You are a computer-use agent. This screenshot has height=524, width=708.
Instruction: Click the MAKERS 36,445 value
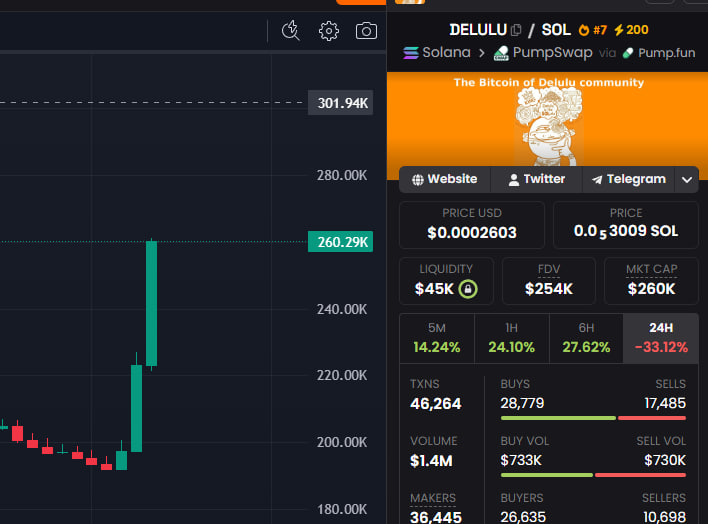point(436,517)
